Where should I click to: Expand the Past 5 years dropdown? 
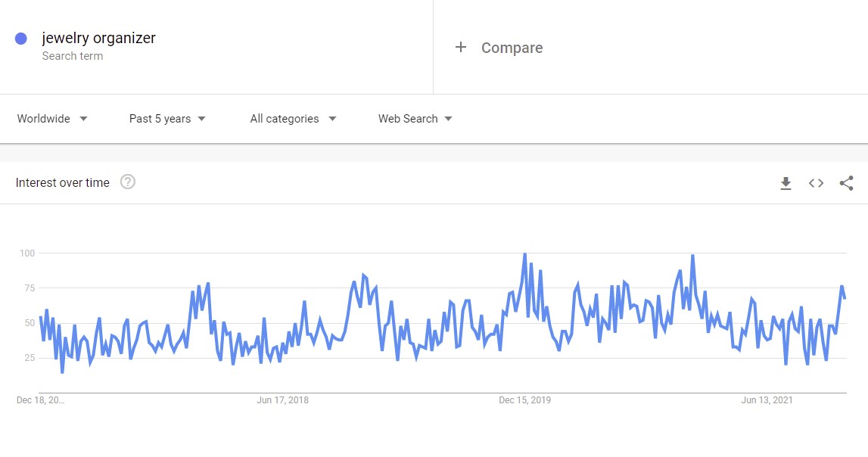[167, 119]
